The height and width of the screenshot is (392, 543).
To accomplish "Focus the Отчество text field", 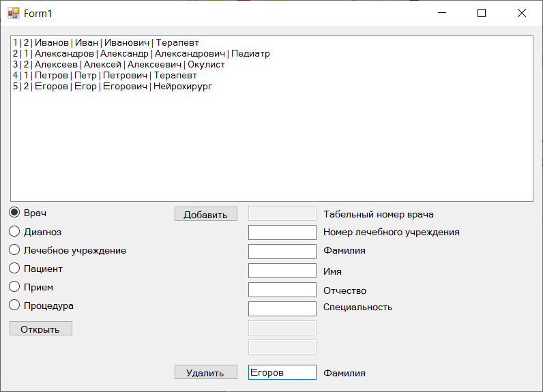I will coord(282,290).
